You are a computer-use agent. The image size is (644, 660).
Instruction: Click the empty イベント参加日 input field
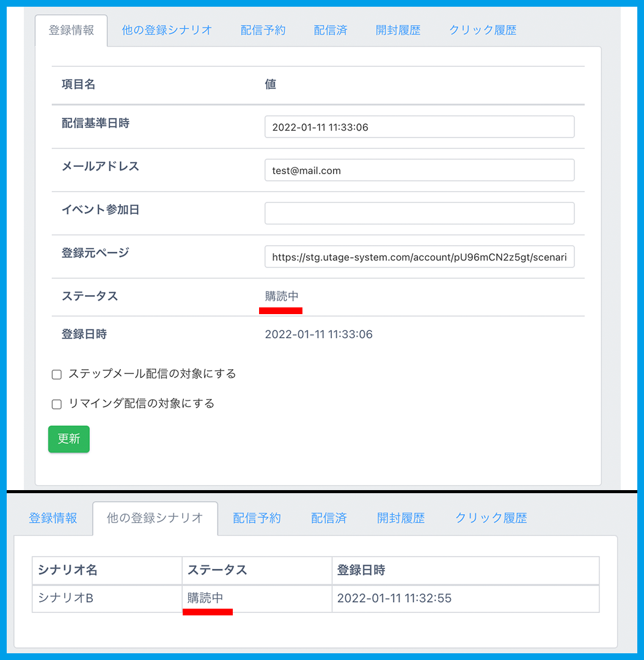419,213
